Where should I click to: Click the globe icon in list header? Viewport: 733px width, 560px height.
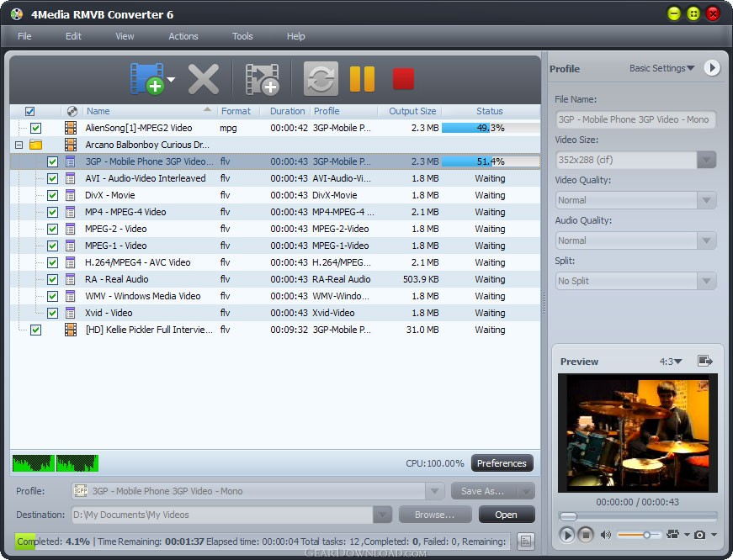[72, 111]
